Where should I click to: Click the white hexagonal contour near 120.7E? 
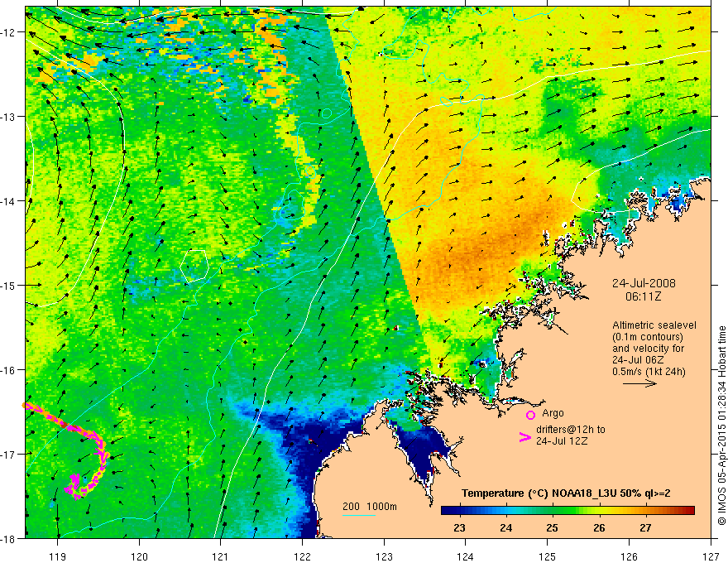[x=194, y=266]
